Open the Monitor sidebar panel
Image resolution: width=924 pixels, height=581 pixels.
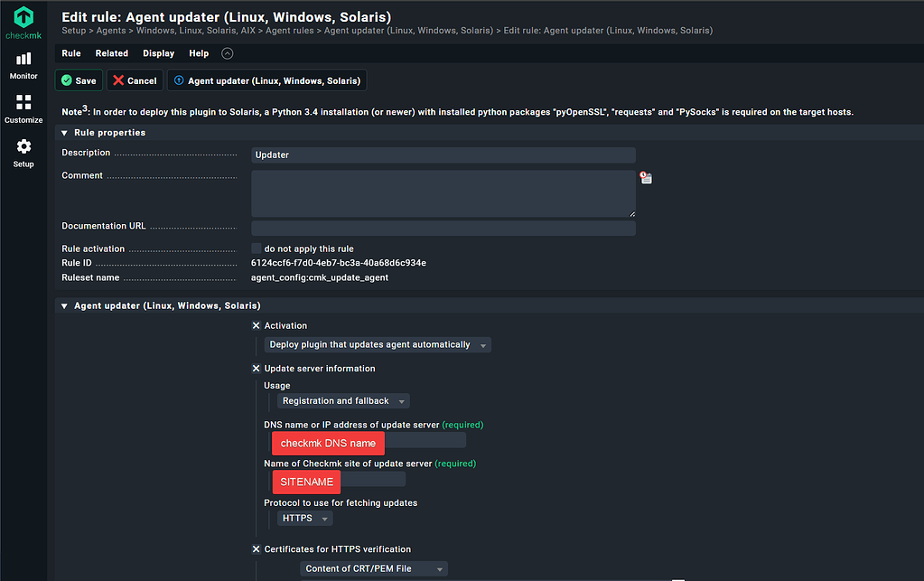tap(23, 63)
